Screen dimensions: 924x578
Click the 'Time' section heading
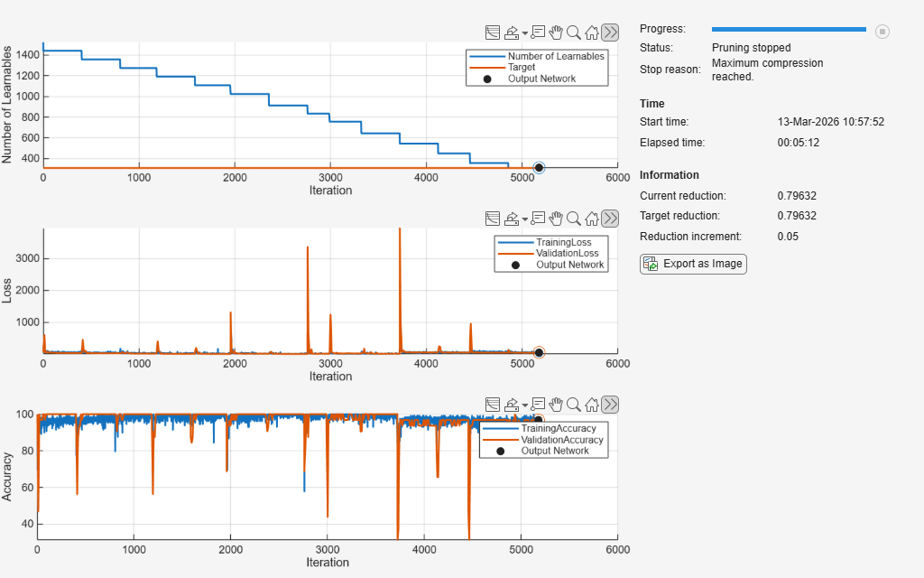651,104
